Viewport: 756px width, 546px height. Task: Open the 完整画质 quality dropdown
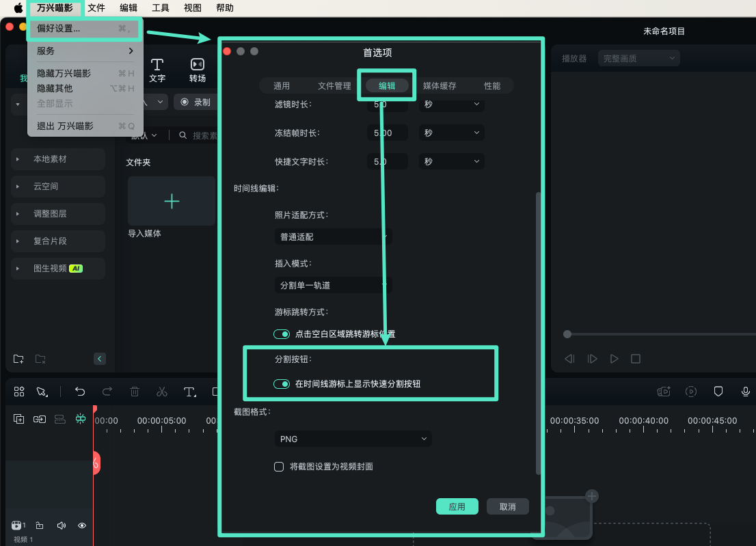click(638, 57)
